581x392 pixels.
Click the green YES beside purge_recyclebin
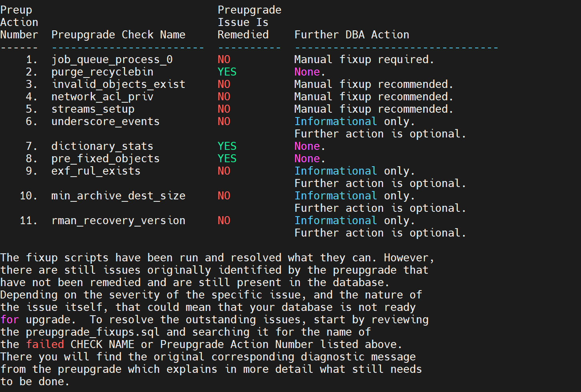pos(227,72)
